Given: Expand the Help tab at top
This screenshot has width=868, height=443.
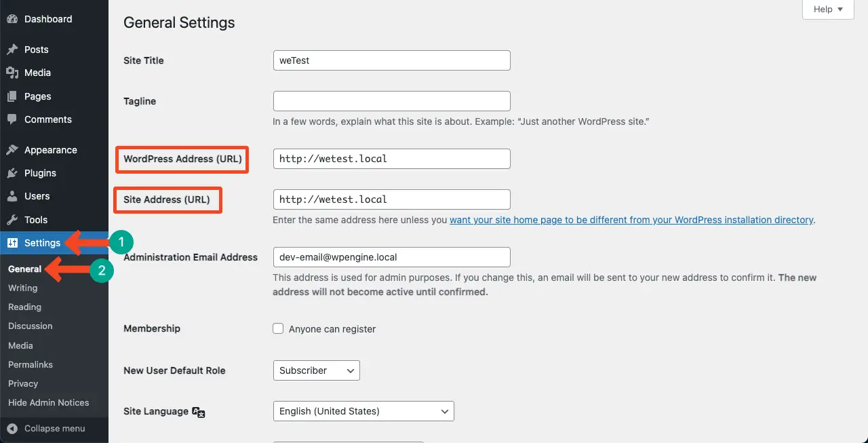Looking at the screenshot, I should coord(828,9).
